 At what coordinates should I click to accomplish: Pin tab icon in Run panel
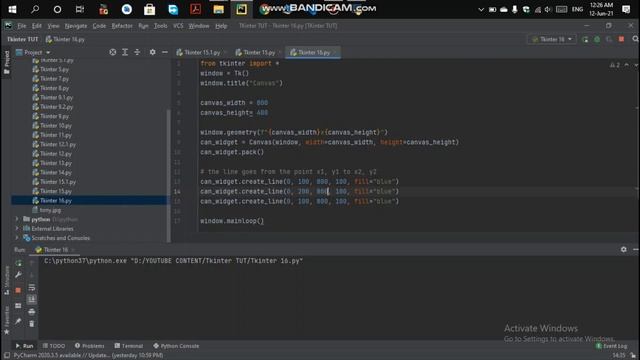pos(18,322)
